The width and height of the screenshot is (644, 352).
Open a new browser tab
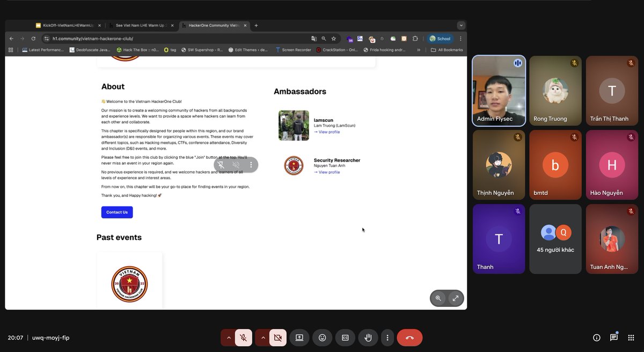click(x=256, y=25)
